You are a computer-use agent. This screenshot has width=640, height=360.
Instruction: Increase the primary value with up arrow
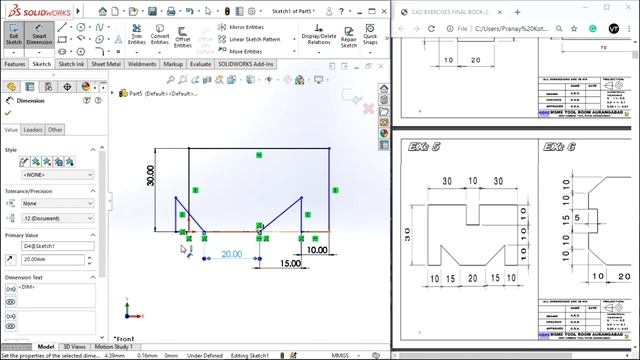click(89, 257)
